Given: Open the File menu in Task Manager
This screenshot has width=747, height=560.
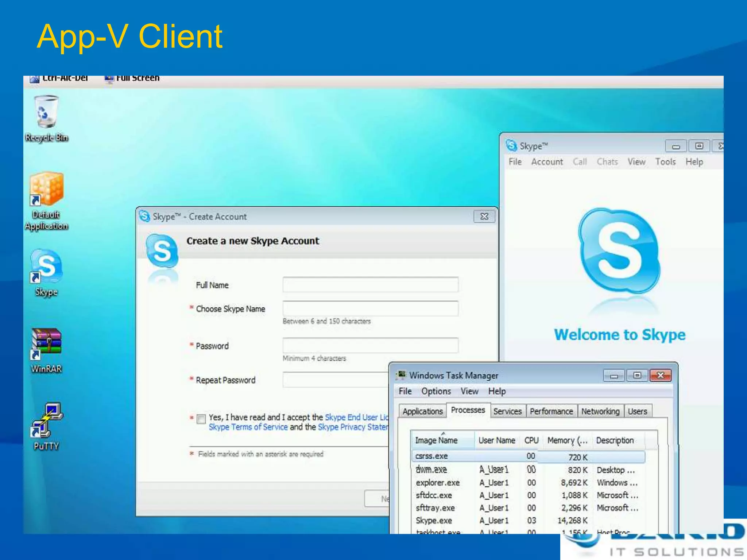Looking at the screenshot, I should click(405, 391).
